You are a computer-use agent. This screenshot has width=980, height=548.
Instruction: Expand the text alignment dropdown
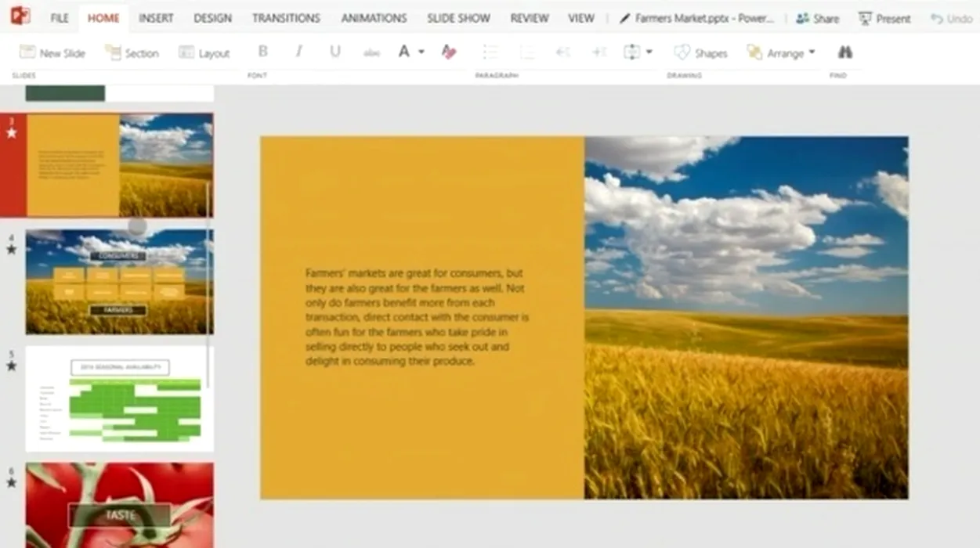coord(649,52)
